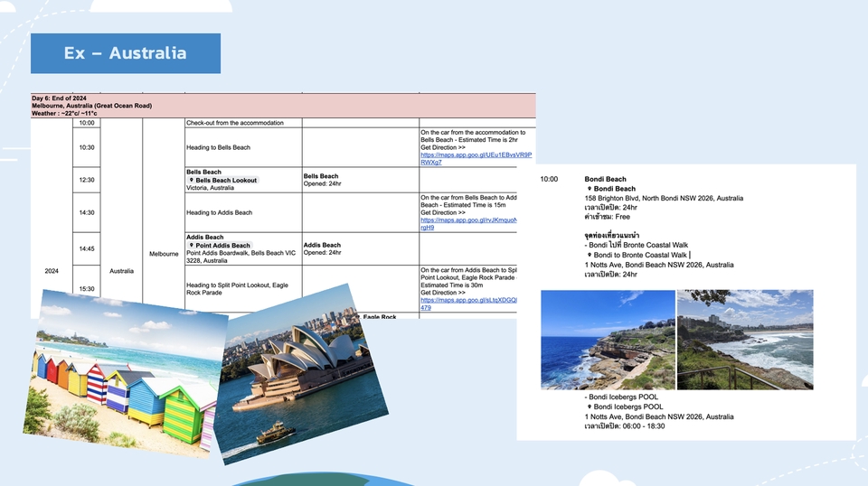Click the pin icon next to the Bondi Beach chip
Screen dimensions: 868x486
pyautogui.click(x=590, y=189)
